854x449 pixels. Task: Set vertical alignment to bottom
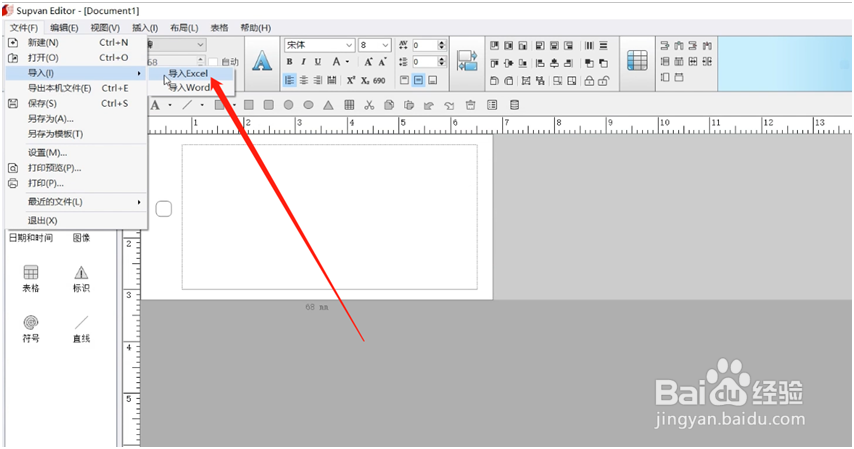coord(432,81)
